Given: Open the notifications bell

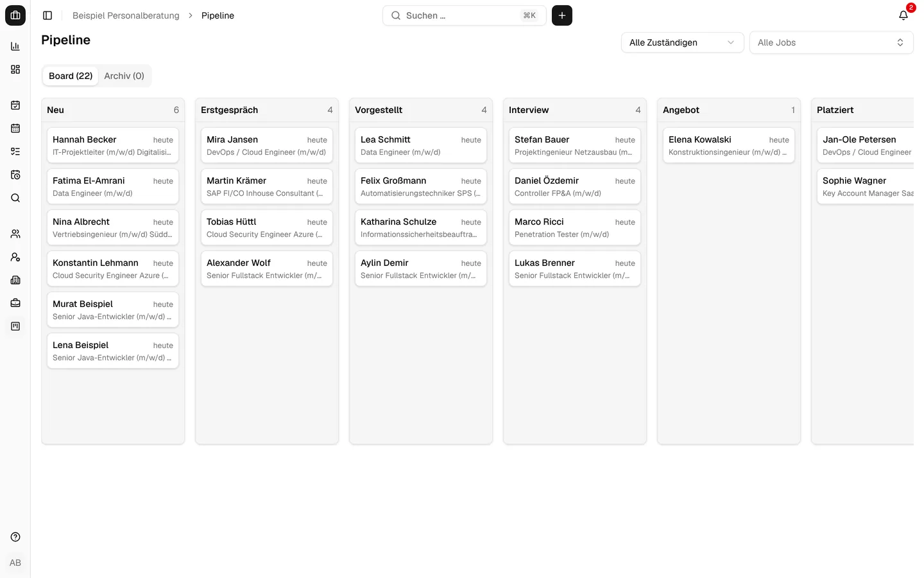Looking at the screenshot, I should point(903,15).
